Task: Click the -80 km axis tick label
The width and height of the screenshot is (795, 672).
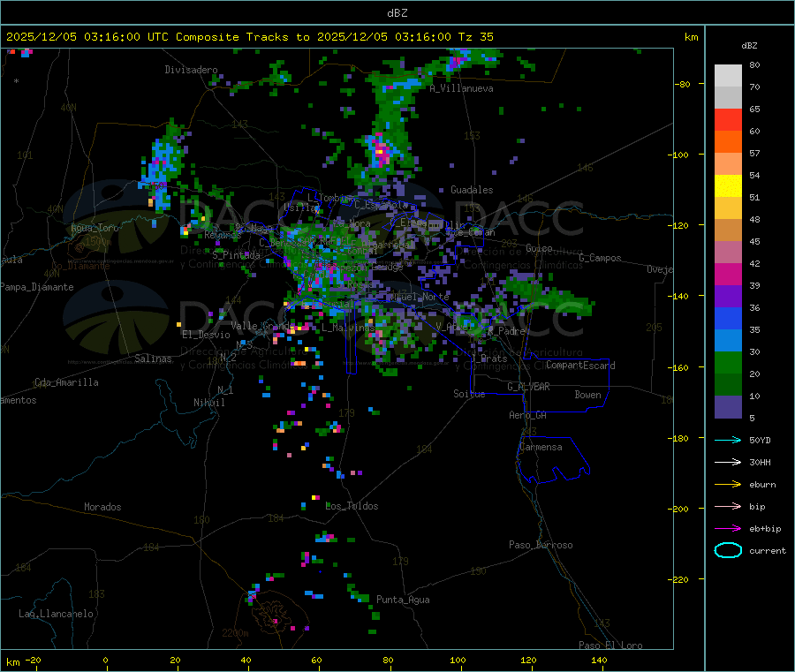Action: click(683, 85)
